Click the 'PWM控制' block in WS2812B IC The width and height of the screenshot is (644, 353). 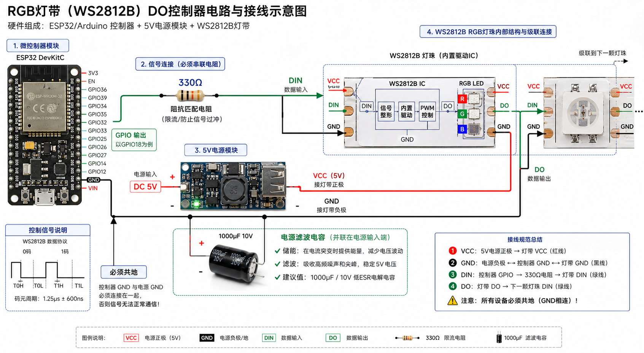(x=427, y=111)
